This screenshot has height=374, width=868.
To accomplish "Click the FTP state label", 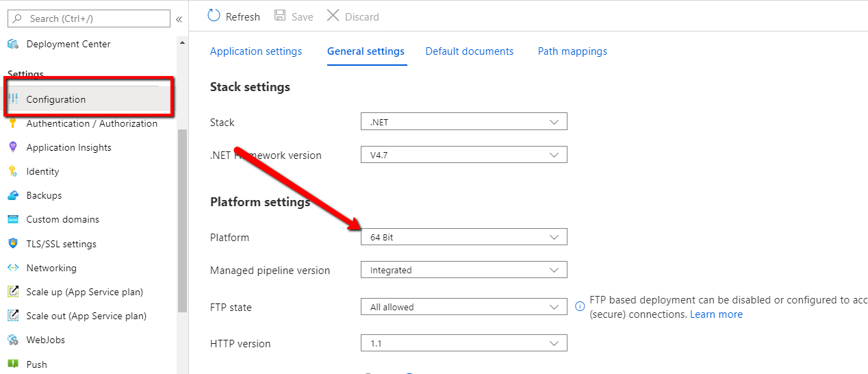I will click(231, 308).
